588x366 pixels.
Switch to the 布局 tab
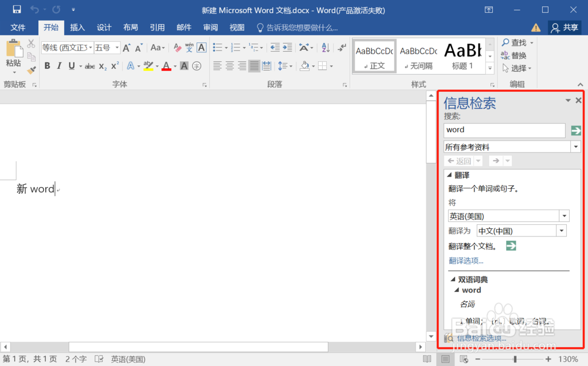pos(131,28)
